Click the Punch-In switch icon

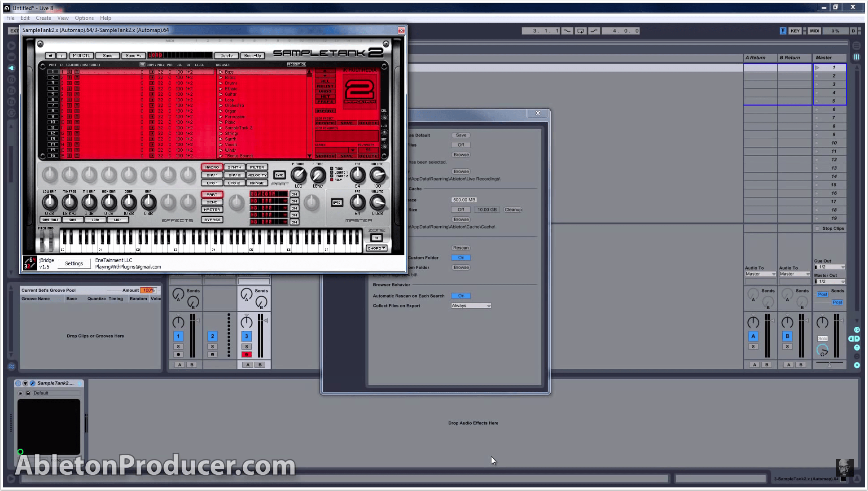pos(567,31)
